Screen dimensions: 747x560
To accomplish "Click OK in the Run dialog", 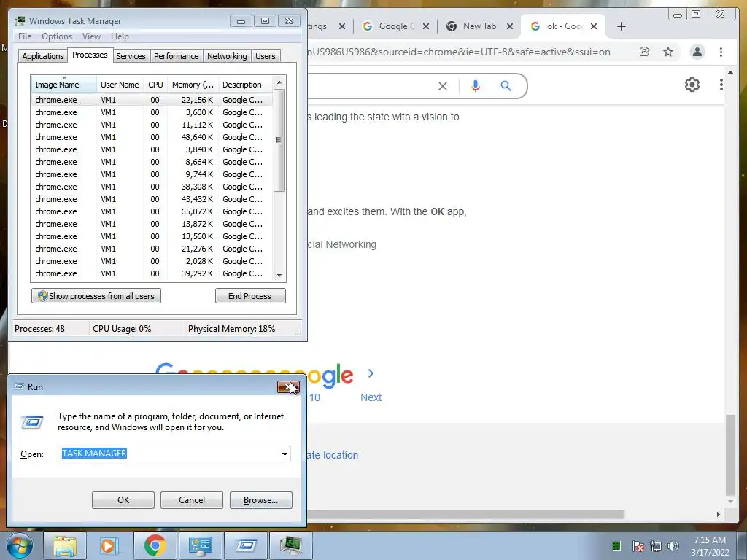I will pyautogui.click(x=123, y=500).
